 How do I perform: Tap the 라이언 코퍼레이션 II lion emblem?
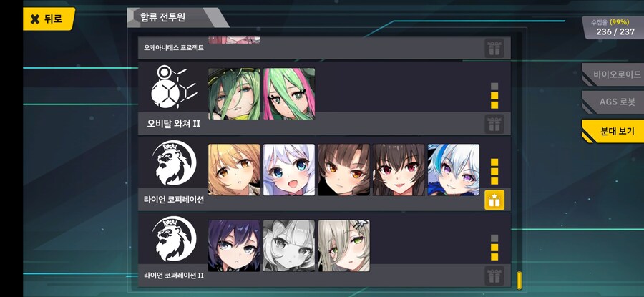point(174,239)
